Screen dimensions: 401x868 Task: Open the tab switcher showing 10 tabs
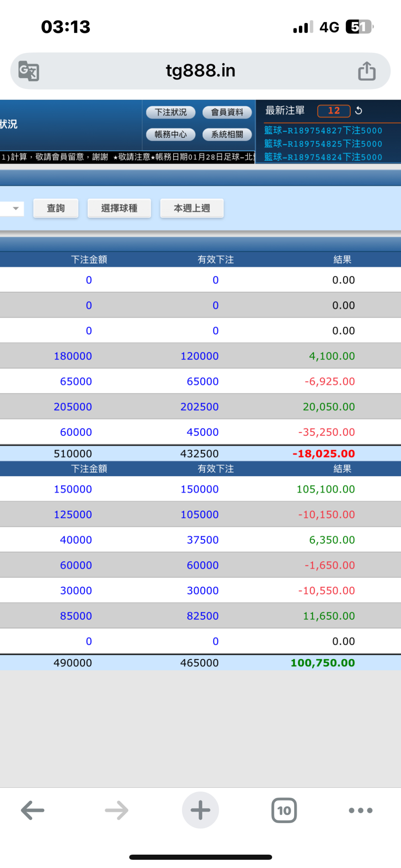[284, 810]
